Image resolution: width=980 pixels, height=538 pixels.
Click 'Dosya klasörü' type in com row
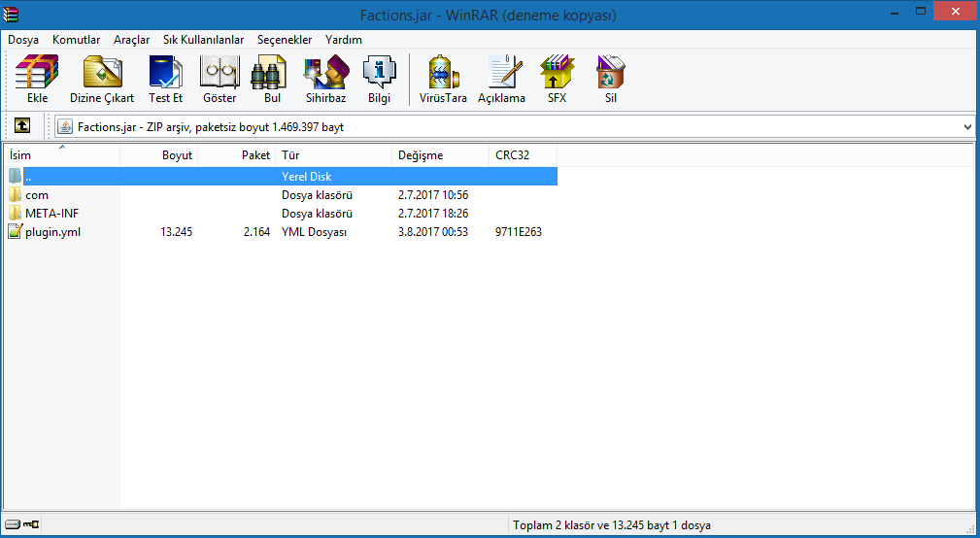point(317,195)
